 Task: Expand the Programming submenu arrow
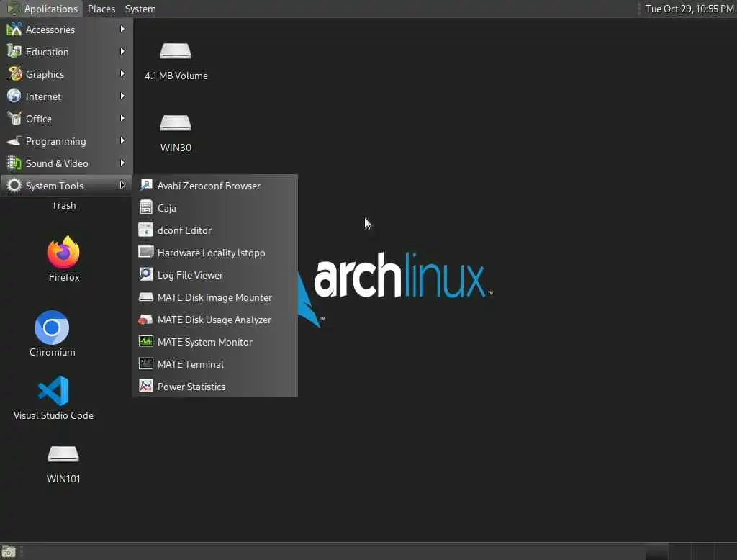tap(122, 140)
